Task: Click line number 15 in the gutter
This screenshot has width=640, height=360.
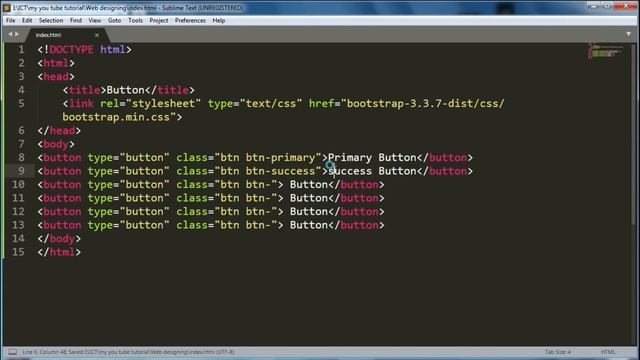Action: point(18,252)
